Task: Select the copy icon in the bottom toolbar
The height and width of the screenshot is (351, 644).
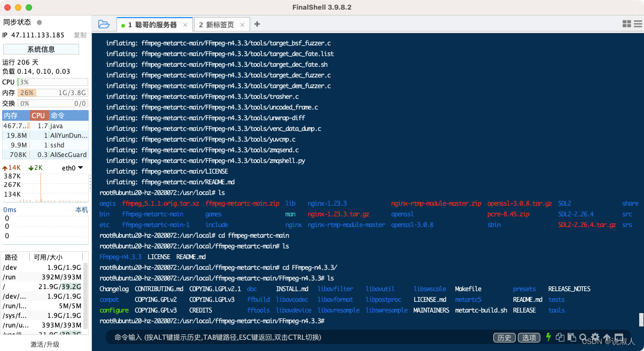Action: pos(560,337)
